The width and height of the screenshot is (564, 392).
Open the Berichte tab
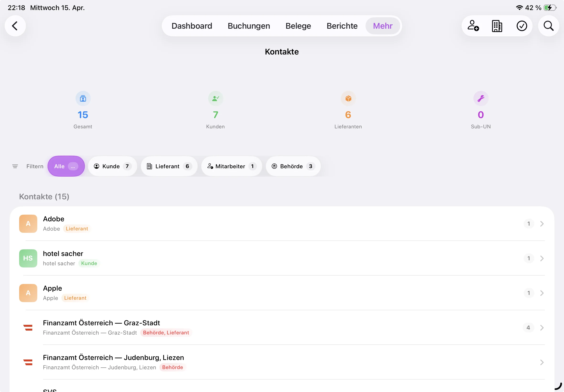pyautogui.click(x=342, y=26)
